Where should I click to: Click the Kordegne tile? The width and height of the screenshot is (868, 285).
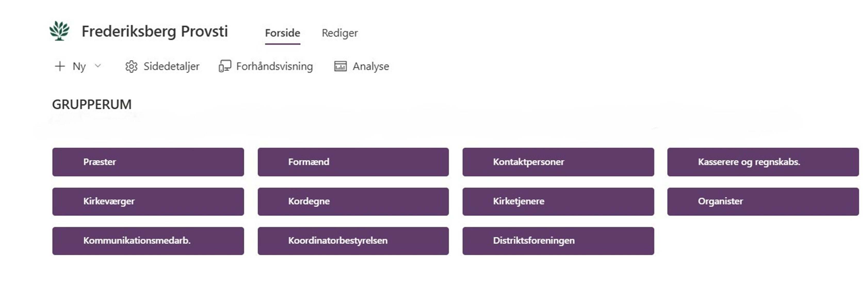tap(353, 201)
